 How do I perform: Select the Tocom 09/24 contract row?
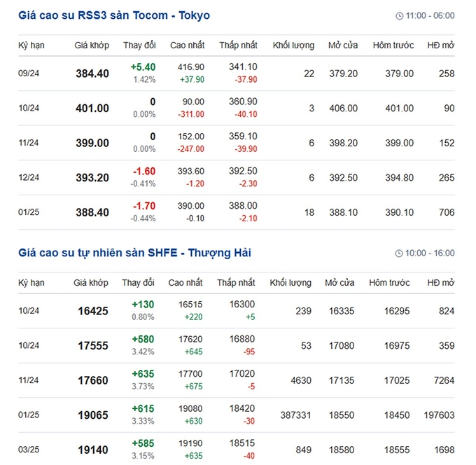(x=237, y=74)
